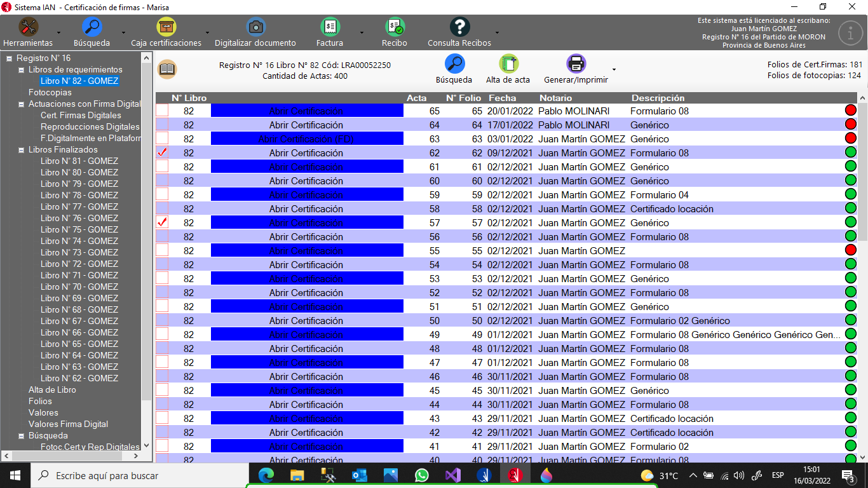868x488 pixels.
Task: Open the Herramientas tools icon
Action: pyautogui.click(x=28, y=27)
